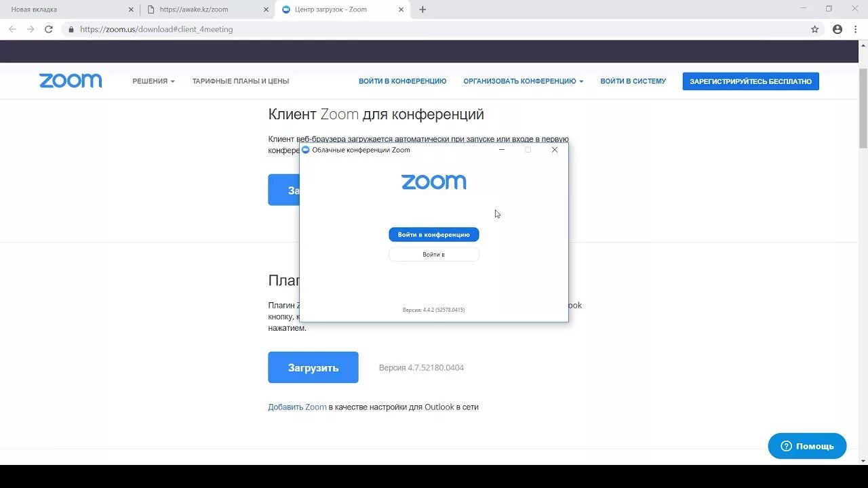Click Версия 4.7.52180.0404 text
This screenshot has height=488, width=868.
point(421,367)
